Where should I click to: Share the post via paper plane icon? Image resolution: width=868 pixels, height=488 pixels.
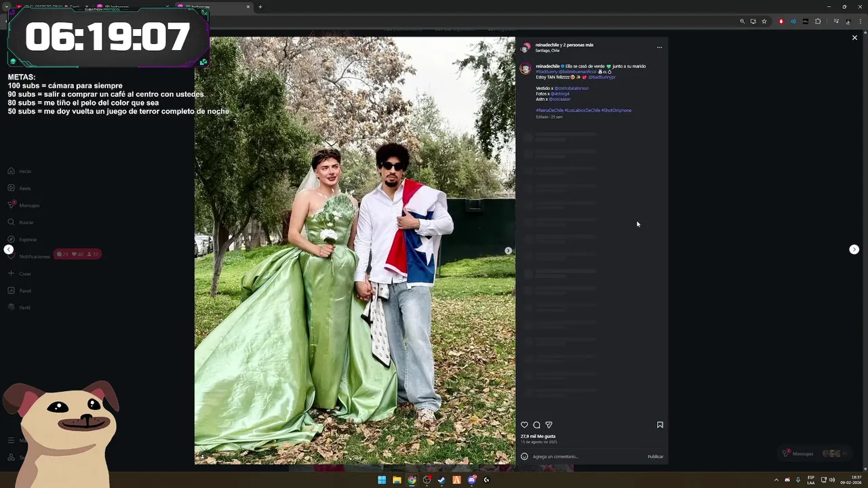[549, 425]
